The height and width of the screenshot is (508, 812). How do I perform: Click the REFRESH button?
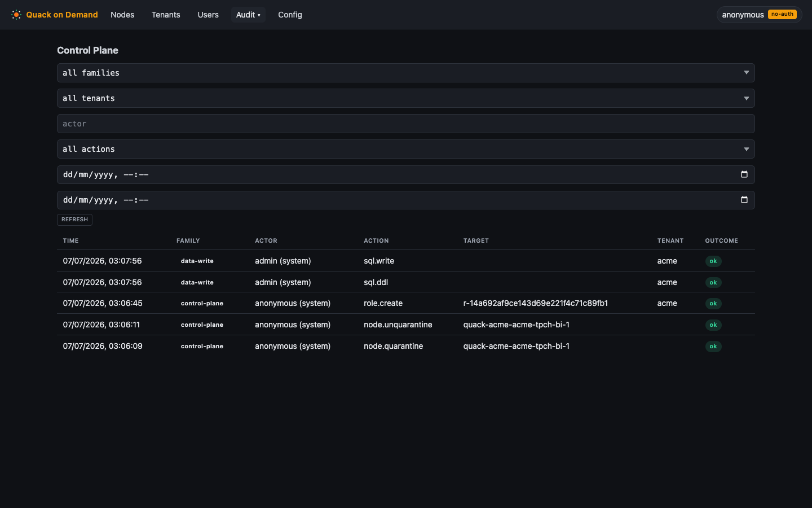pyautogui.click(x=74, y=220)
